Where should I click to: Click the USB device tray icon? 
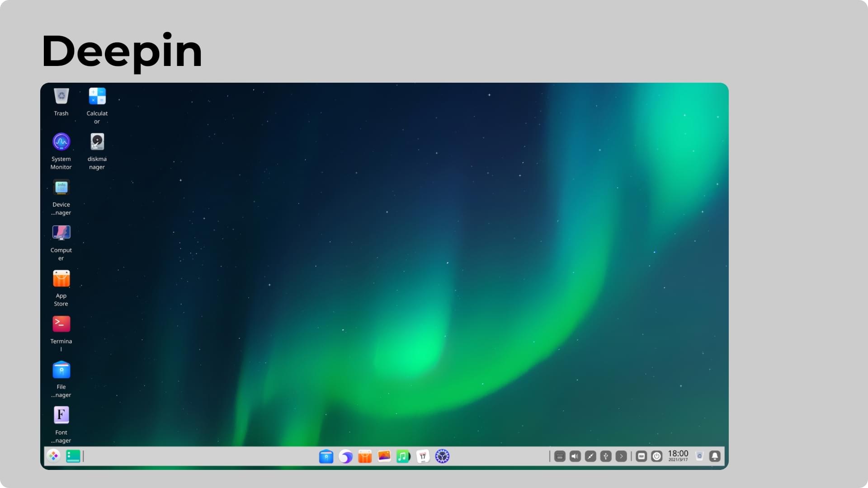click(606, 456)
